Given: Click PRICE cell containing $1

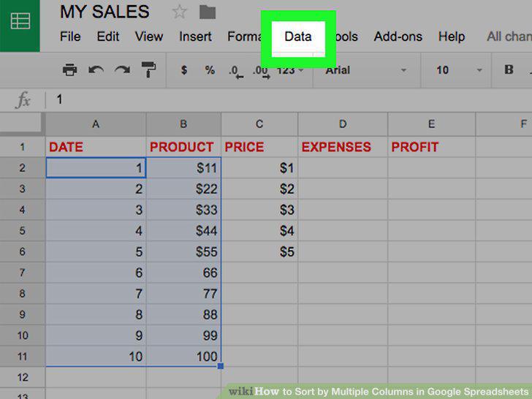Looking at the screenshot, I should pyautogui.click(x=259, y=167).
